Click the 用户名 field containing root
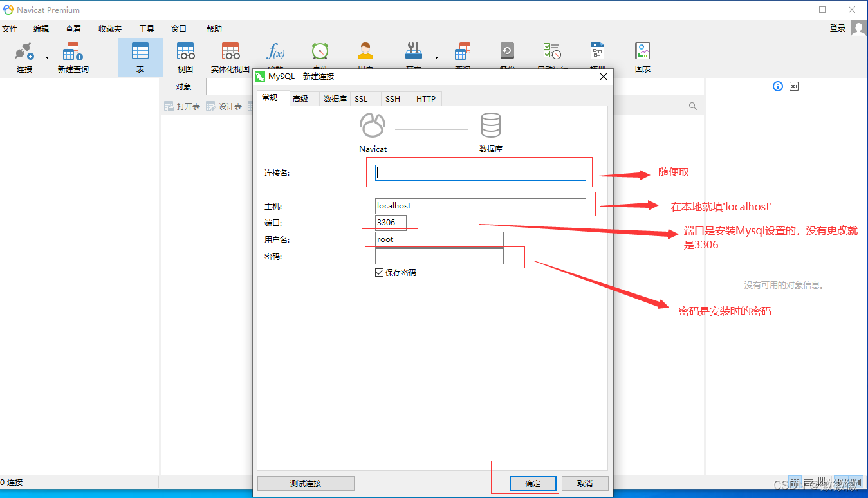The width and height of the screenshot is (868, 498). click(439, 239)
